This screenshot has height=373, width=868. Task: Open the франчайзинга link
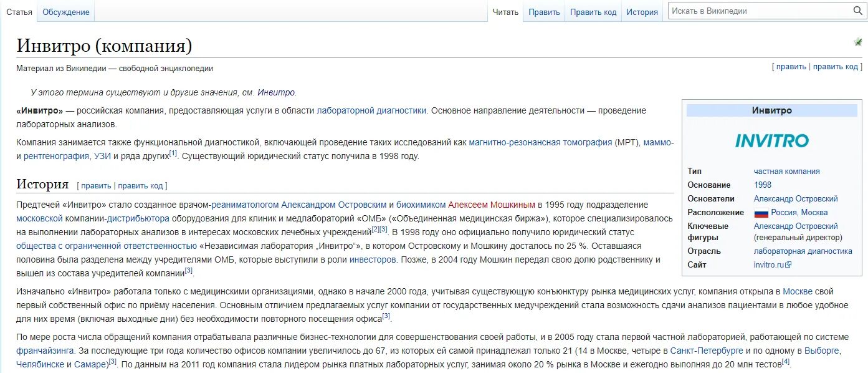coord(45,351)
